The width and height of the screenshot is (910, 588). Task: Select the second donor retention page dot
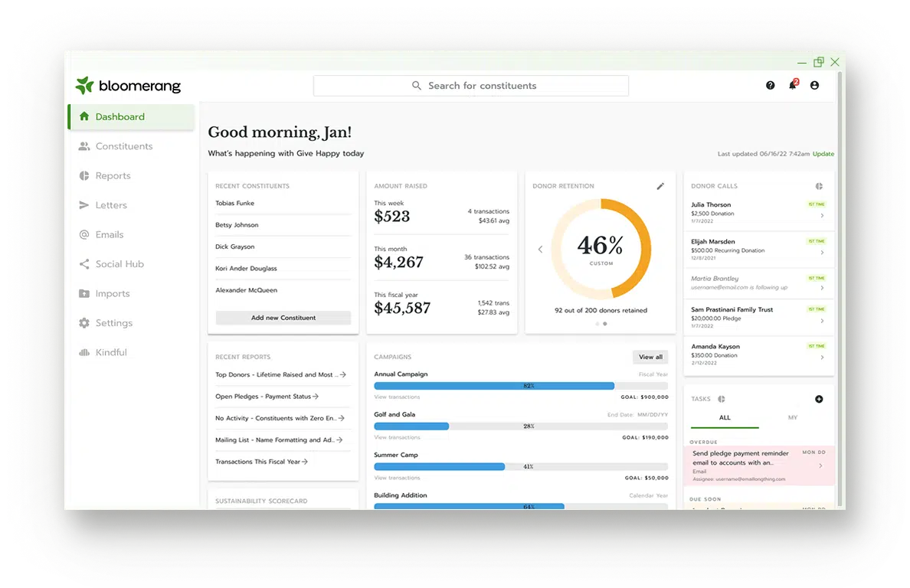point(605,324)
